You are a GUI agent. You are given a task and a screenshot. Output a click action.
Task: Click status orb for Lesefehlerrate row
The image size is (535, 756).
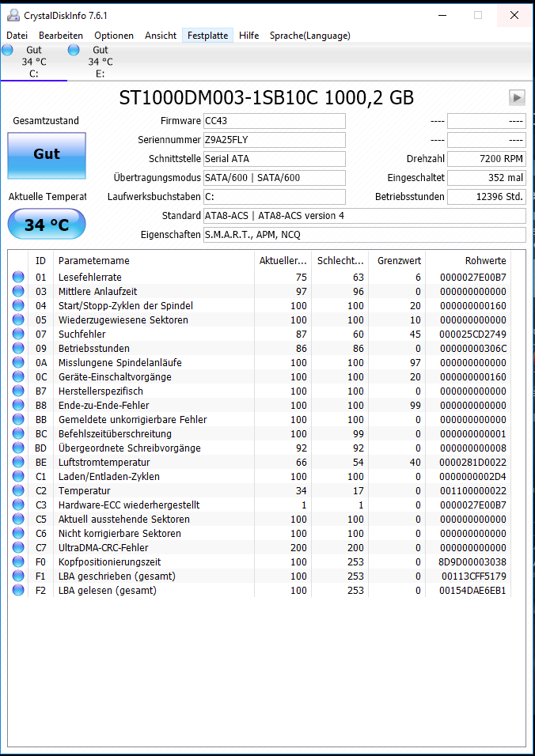coord(18,277)
